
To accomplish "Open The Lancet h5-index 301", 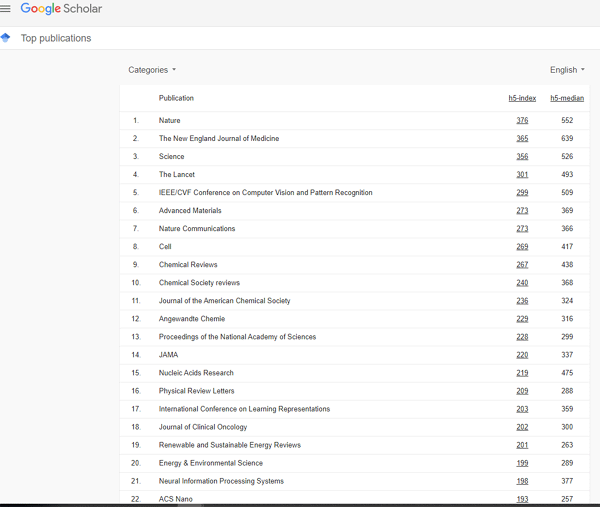I will [522, 175].
